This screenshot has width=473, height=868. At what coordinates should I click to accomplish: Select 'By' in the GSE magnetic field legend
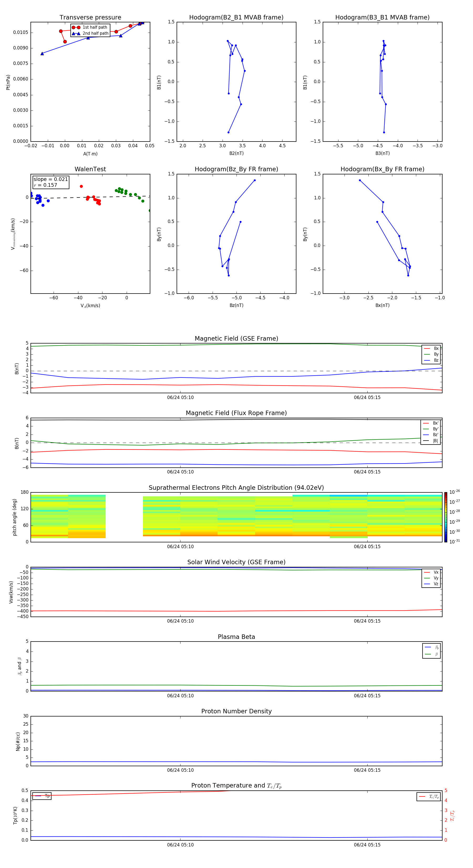(431, 354)
